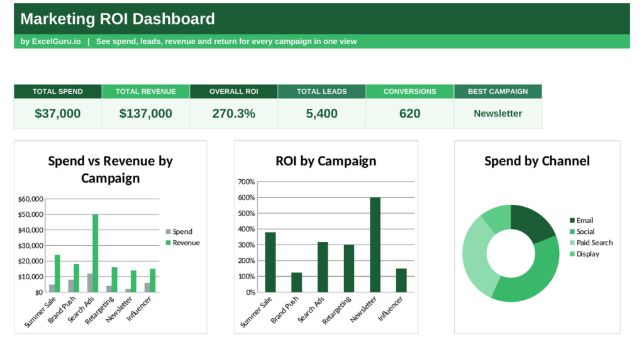
Task: Click the Influencer label under the ROI chart
Action: coord(391,309)
